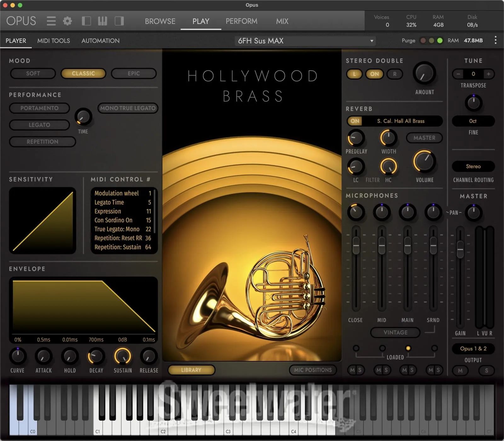Mute the master output with M
The height and width of the screenshot is (441, 504).
click(460, 370)
